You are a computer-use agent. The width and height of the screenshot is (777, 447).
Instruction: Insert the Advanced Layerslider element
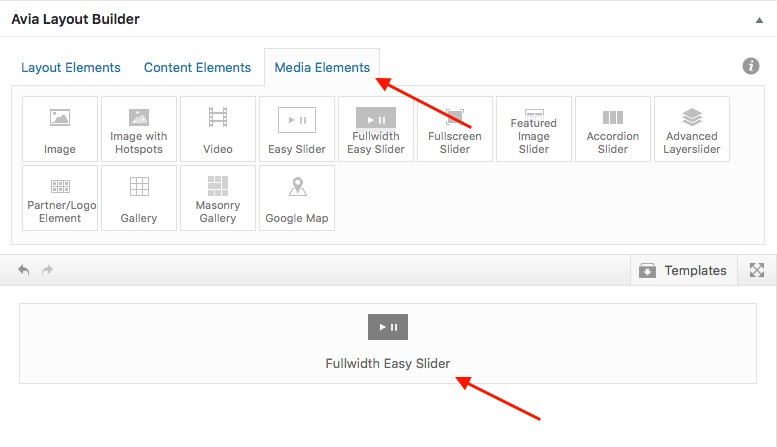(x=692, y=129)
